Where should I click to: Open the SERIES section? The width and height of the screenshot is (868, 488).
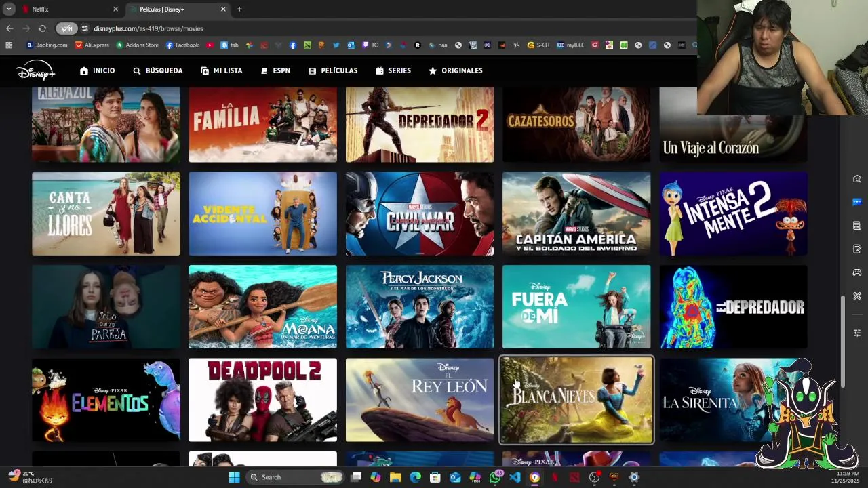pos(393,70)
